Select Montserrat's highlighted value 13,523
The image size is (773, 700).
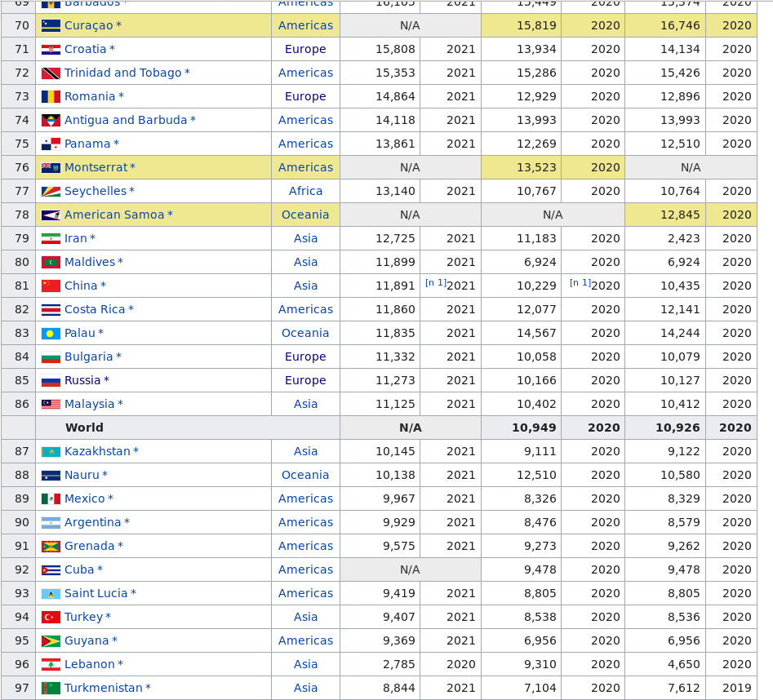tap(536, 167)
